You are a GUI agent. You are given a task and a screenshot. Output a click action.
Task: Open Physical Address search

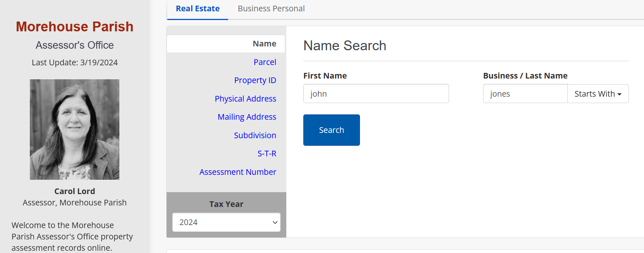[245, 99]
